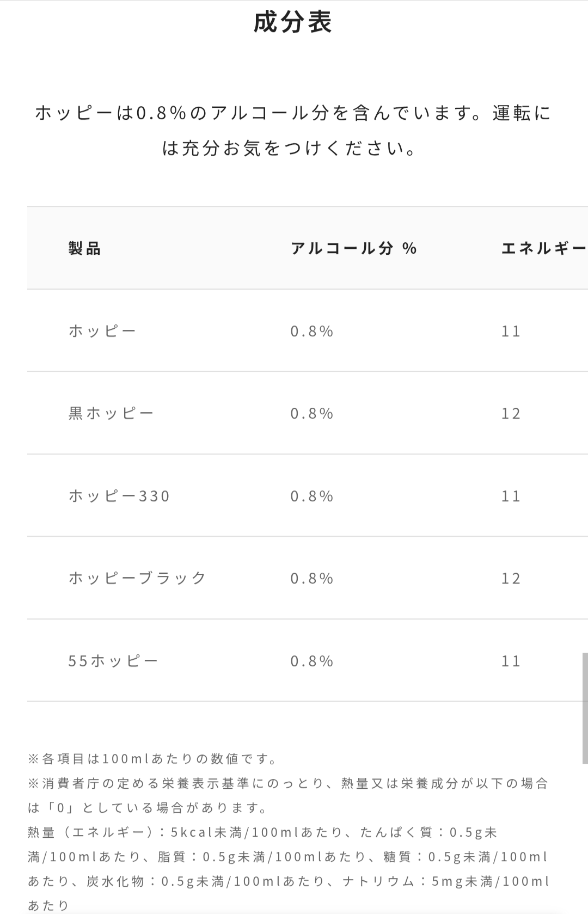Image resolution: width=588 pixels, height=914 pixels.
Task: Click the 0.8% value in 黒ホッピー row
Action: click(311, 414)
